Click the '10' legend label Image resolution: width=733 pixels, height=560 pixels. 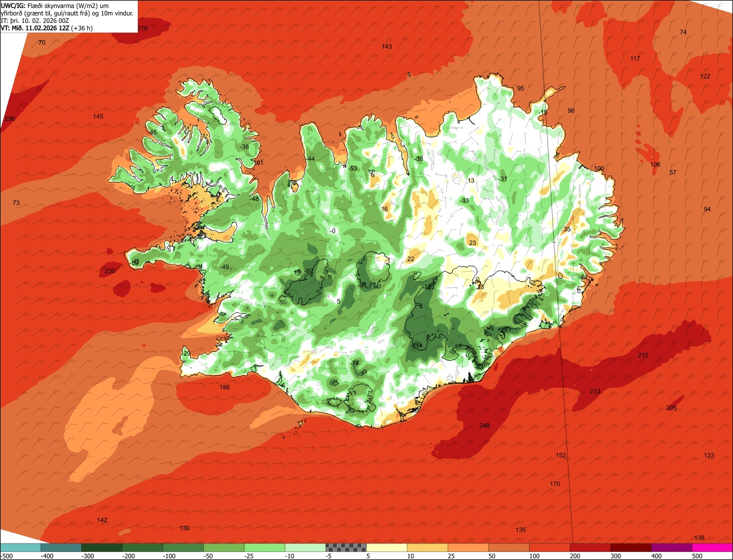411,556
